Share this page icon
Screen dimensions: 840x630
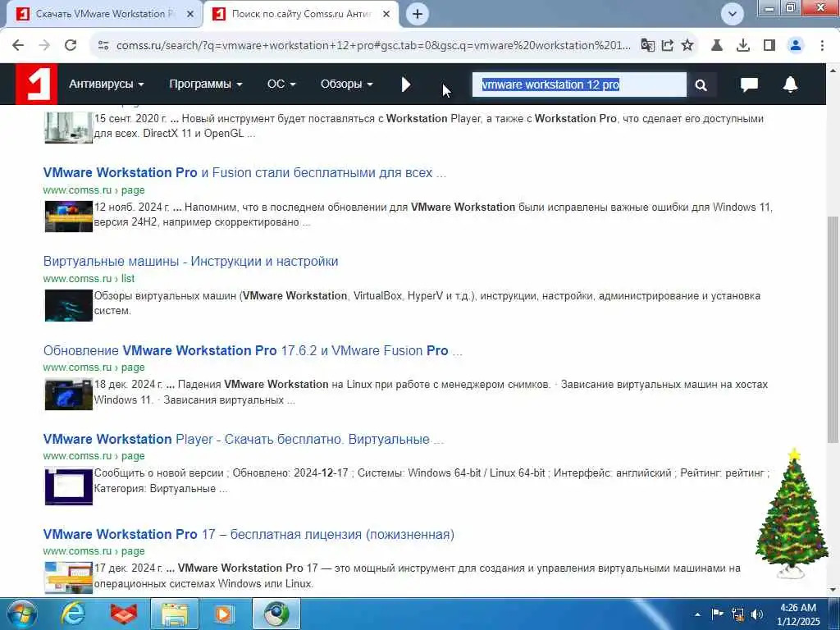(668, 46)
